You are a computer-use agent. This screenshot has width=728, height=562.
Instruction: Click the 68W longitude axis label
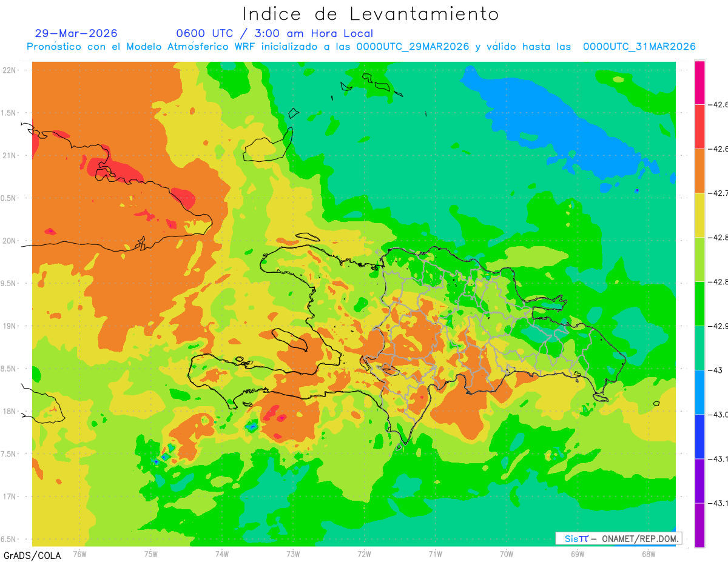648,554
